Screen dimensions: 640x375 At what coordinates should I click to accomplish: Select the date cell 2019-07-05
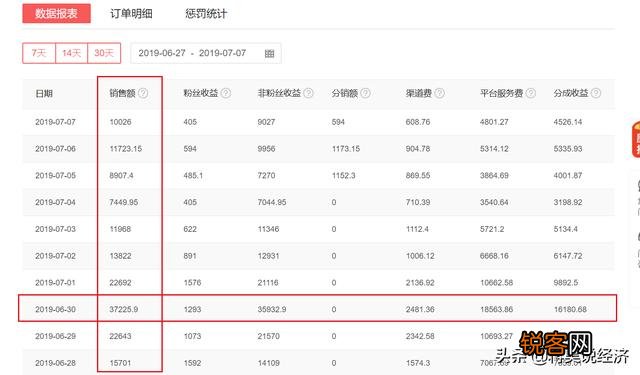(56, 175)
